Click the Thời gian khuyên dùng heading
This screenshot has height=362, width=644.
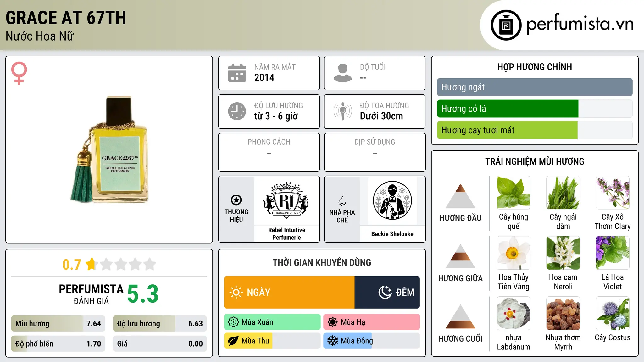pos(322,262)
